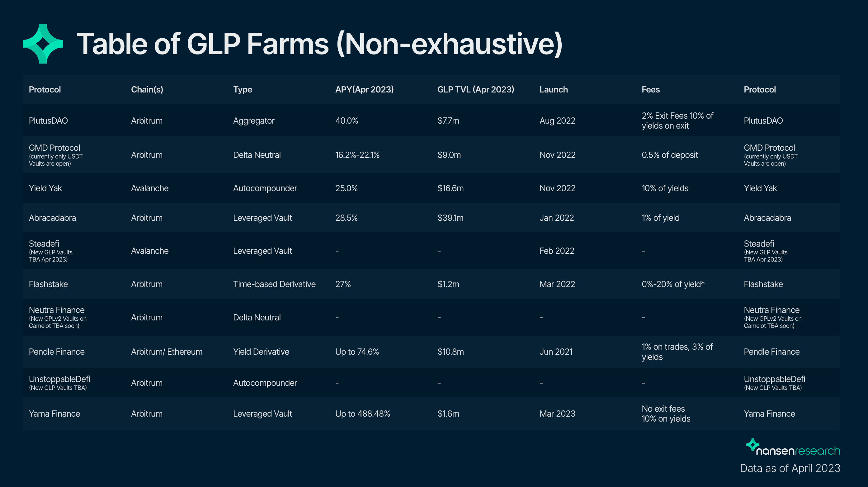Click 'Arbitrum' in the Abracadabra row
Screen dimensions: 868x487
147,218
